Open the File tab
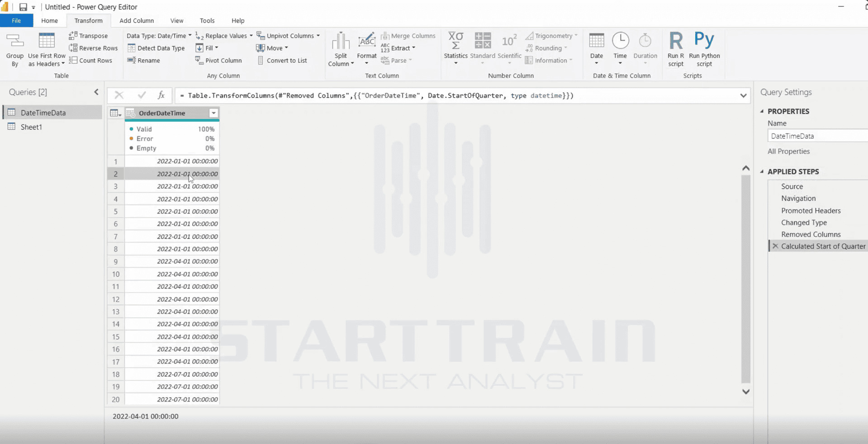868x444 pixels. point(16,20)
